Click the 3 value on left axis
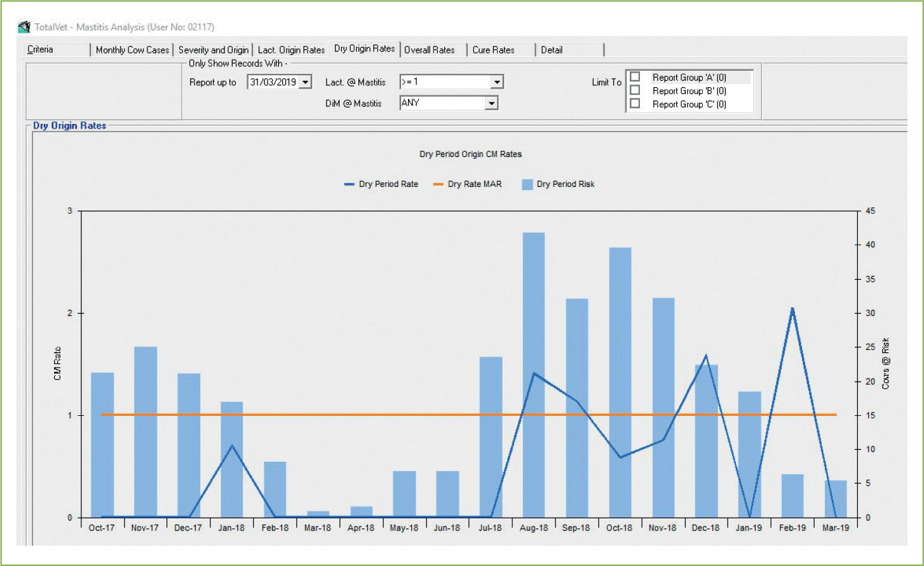The height and width of the screenshot is (566, 924). pyautogui.click(x=69, y=211)
